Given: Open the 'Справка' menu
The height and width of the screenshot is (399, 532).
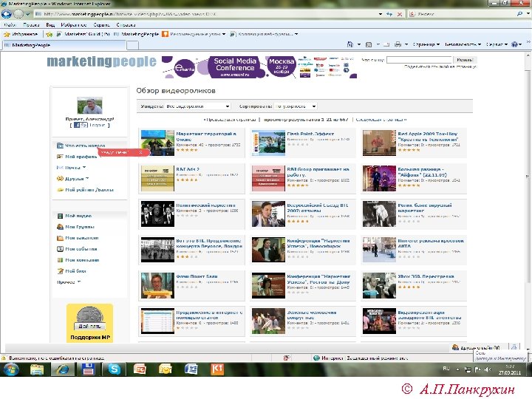Looking at the screenshot, I should click(126, 25).
